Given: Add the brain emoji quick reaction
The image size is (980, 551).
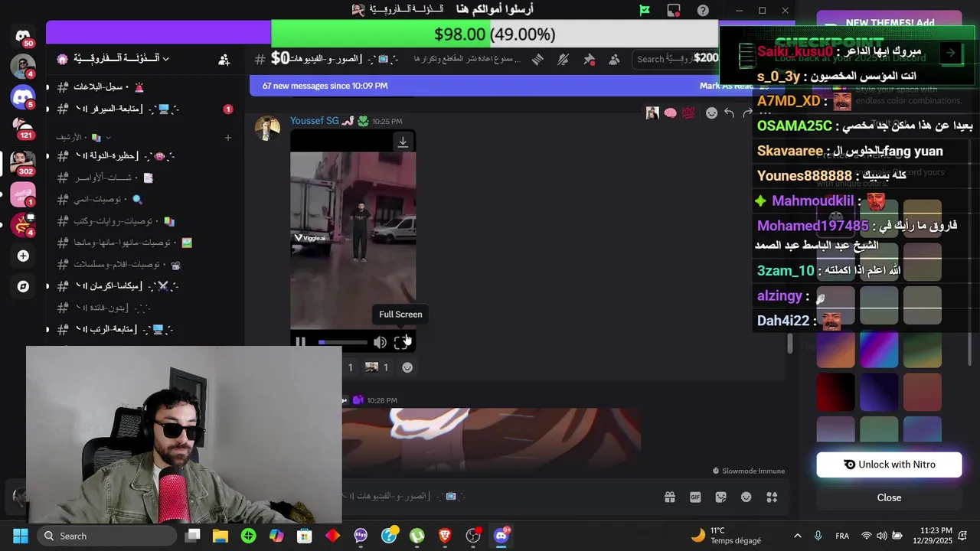Looking at the screenshot, I should (x=671, y=113).
